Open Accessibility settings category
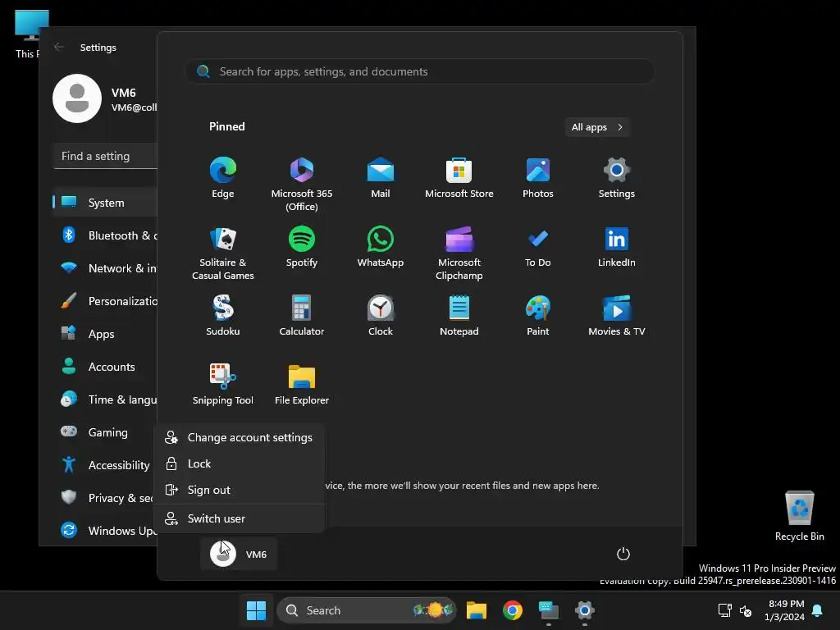The image size is (840, 630). (105, 465)
